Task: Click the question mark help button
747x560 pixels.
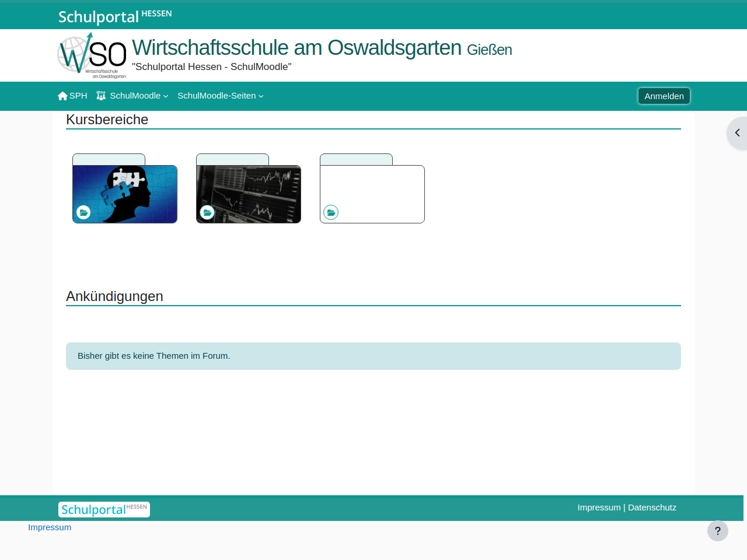Action: pos(717,531)
